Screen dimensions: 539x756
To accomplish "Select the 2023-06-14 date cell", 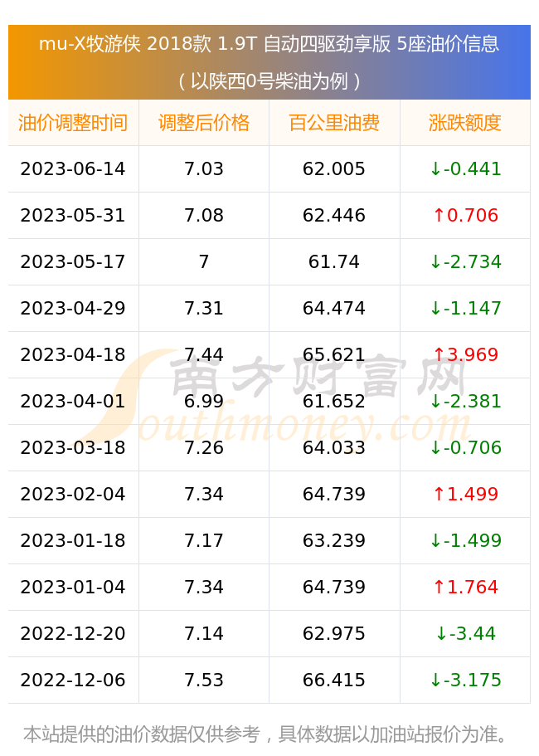I will pyautogui.click(x=73, y=168).
